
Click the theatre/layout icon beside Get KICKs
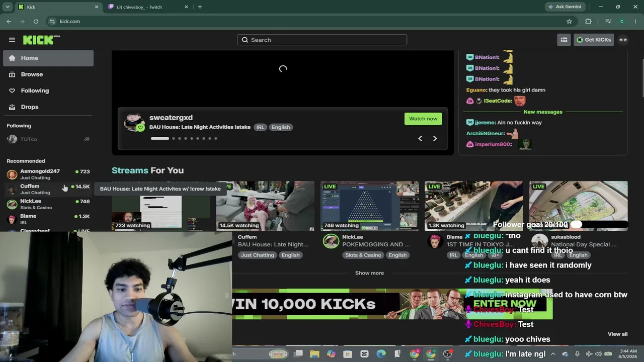[x=564, y=40]
